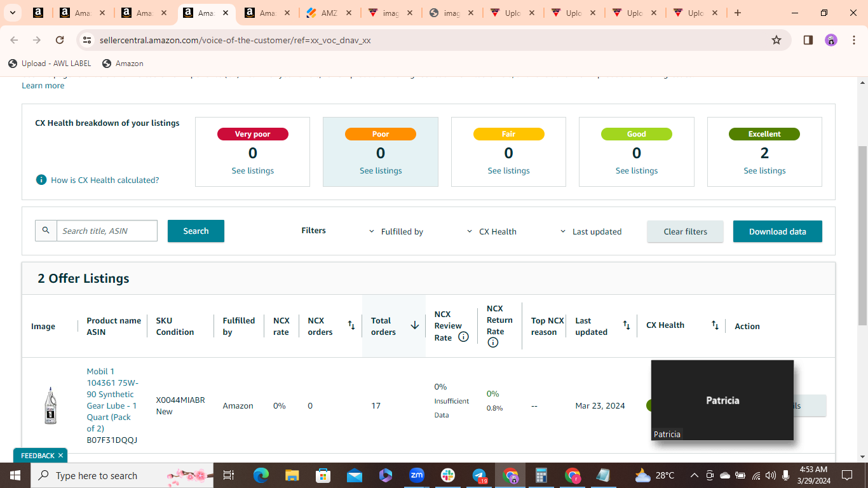Click Clear filters
The width and height of the screenshot is (868, 488).
(685, 231)
